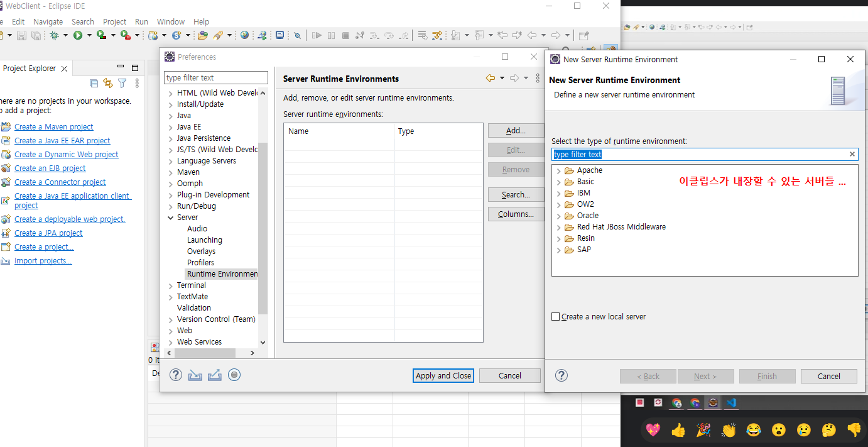Click runtime environment type filter field
Screen dimensions: 868x447
(x=705, y=154)
